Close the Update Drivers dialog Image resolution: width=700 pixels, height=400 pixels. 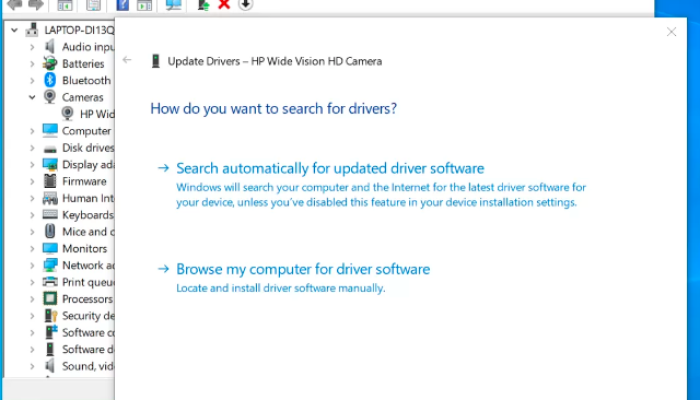click(671, 32)
